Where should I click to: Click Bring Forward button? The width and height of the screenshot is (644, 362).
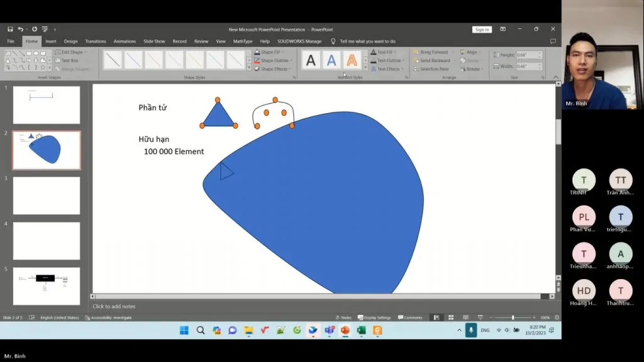pos(431,52)
